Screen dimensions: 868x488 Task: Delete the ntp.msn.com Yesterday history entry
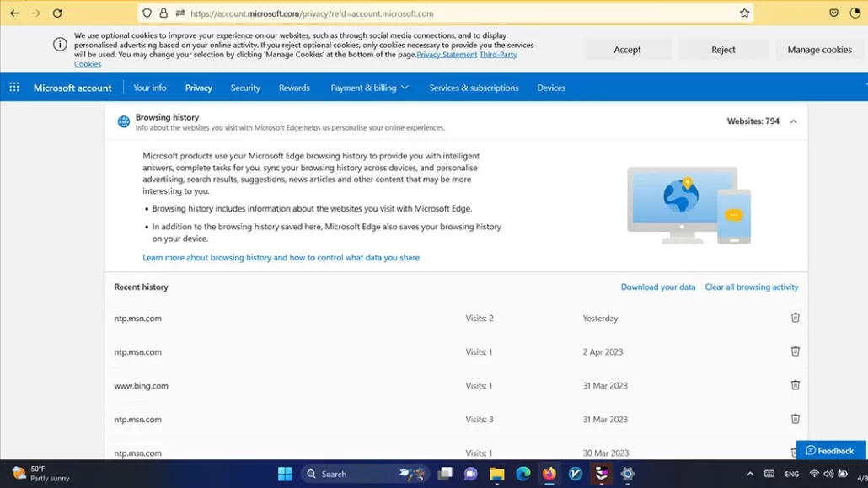coord(795,318)
